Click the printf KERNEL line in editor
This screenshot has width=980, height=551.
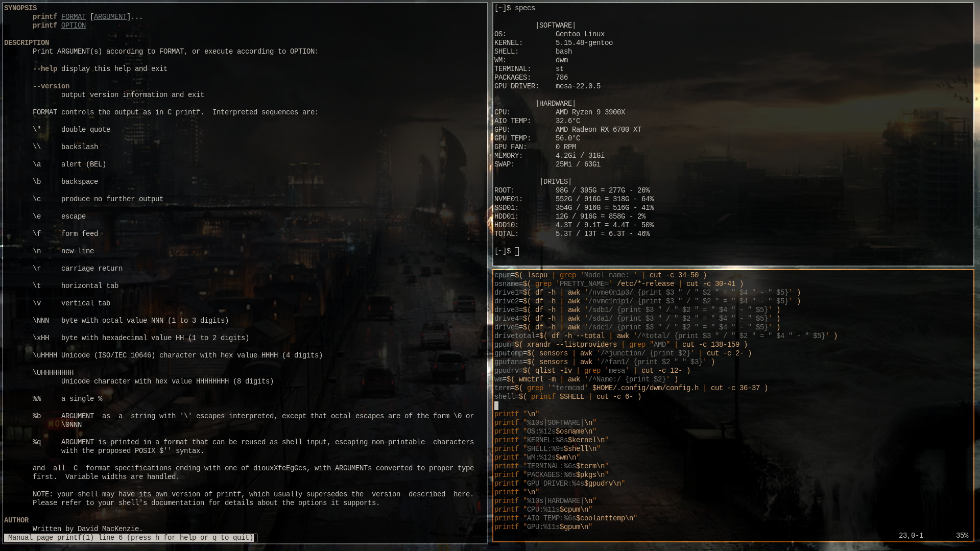click(552, 440)
